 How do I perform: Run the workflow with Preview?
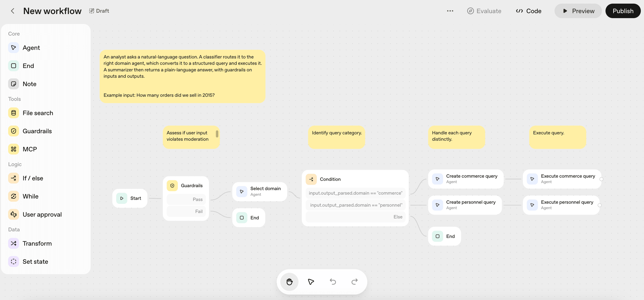click(578, 11)
